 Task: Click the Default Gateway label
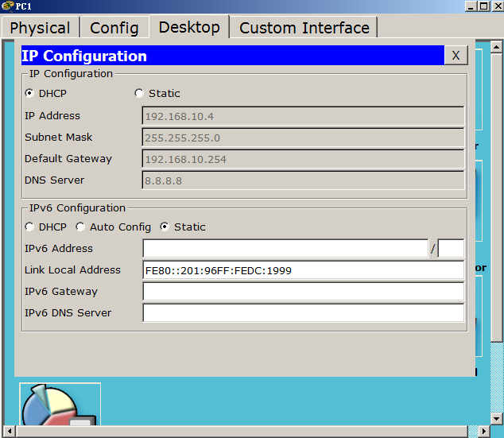[68, 159]
